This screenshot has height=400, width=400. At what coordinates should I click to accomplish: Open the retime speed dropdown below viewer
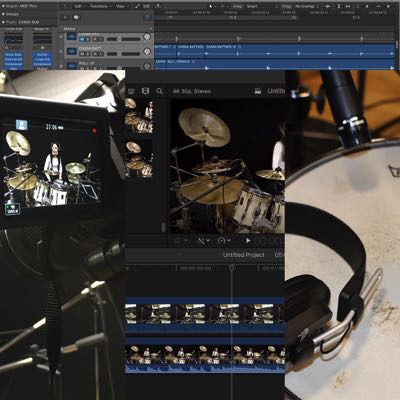[224, 241]
